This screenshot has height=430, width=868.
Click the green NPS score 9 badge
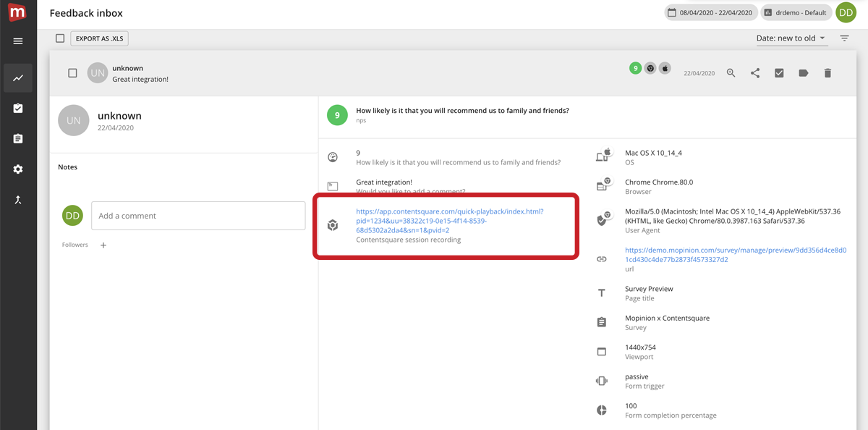pyautogui.click(x=337, y=115)
